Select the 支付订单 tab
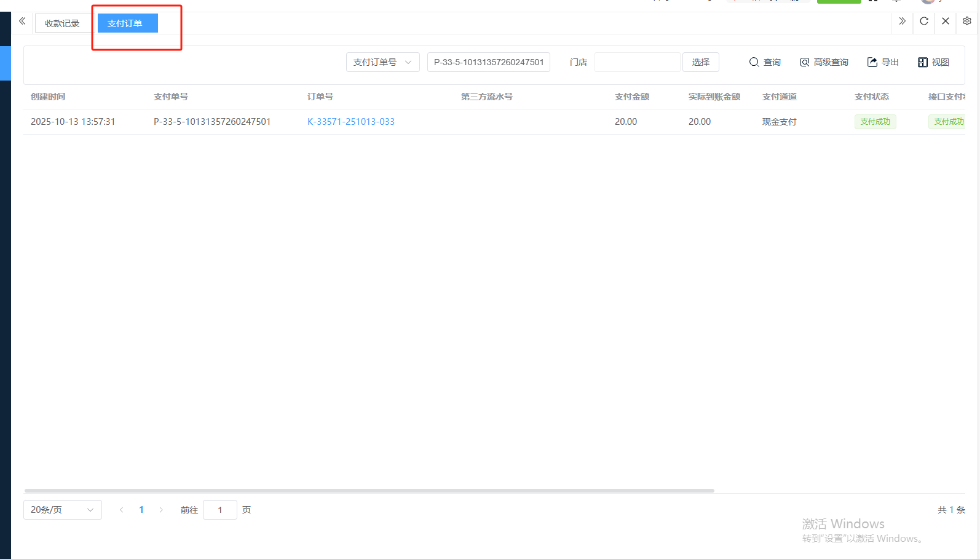This screenshot has height=559, width=980. pos(127,23)
